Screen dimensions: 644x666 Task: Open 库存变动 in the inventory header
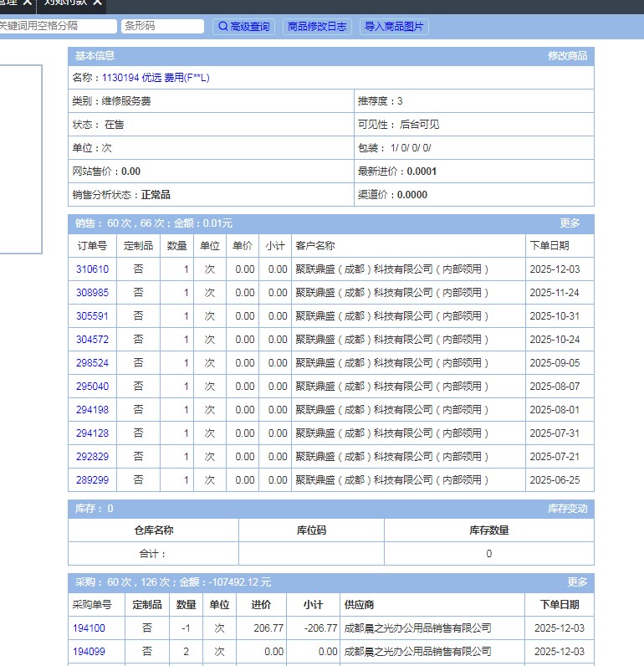click(567, 509)
